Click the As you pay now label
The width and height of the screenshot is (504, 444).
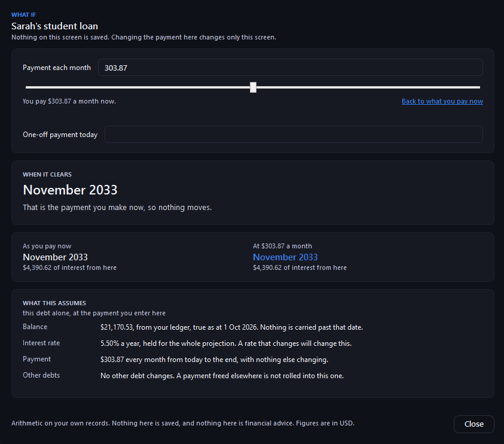[47, 246]
